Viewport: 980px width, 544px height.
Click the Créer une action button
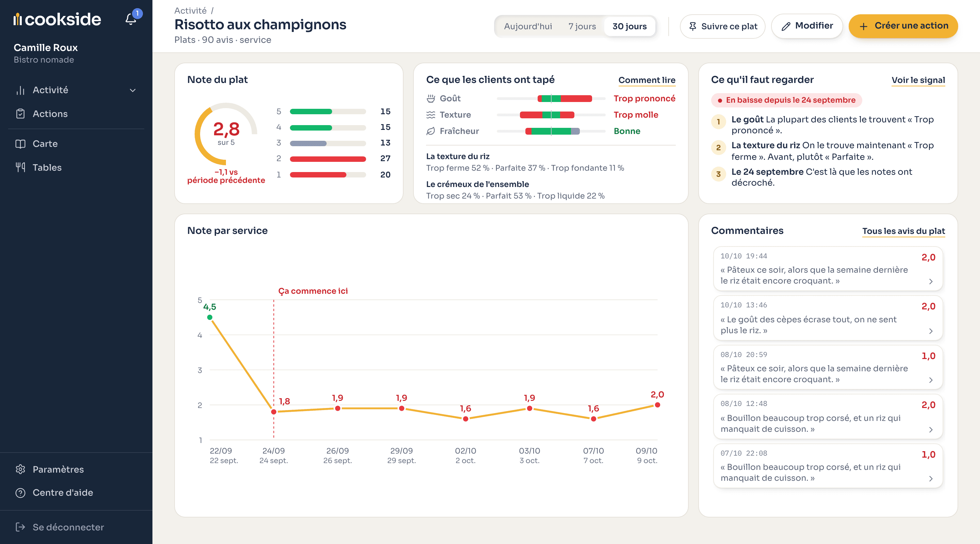[903, 26]
